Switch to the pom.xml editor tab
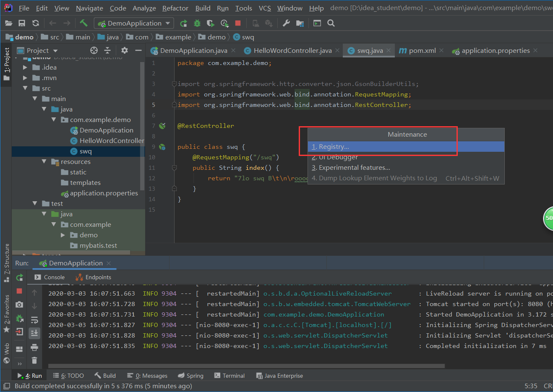This screenshot has height=392, width=553. pos(422,51)
